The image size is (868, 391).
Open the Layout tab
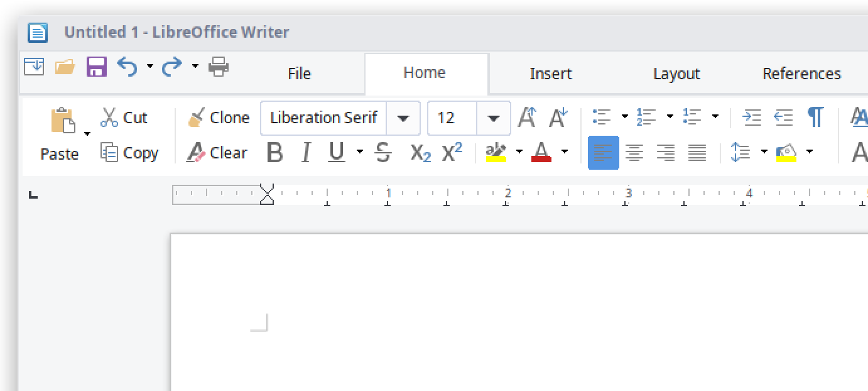pyautogui.click(x=676, y=74)
